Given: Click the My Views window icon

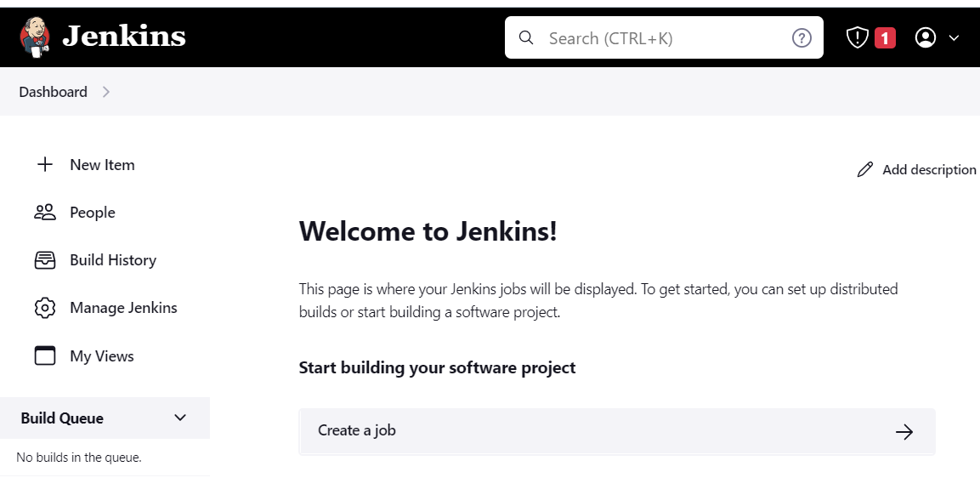Looking at the screenshot, I should click(x=45, y=355).
